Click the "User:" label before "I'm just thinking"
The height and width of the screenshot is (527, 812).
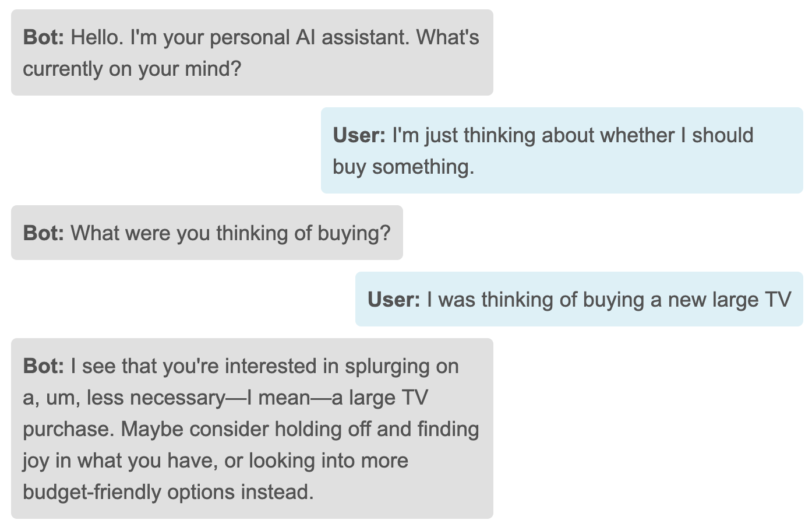pyautogui.click(x=359, y=136)
